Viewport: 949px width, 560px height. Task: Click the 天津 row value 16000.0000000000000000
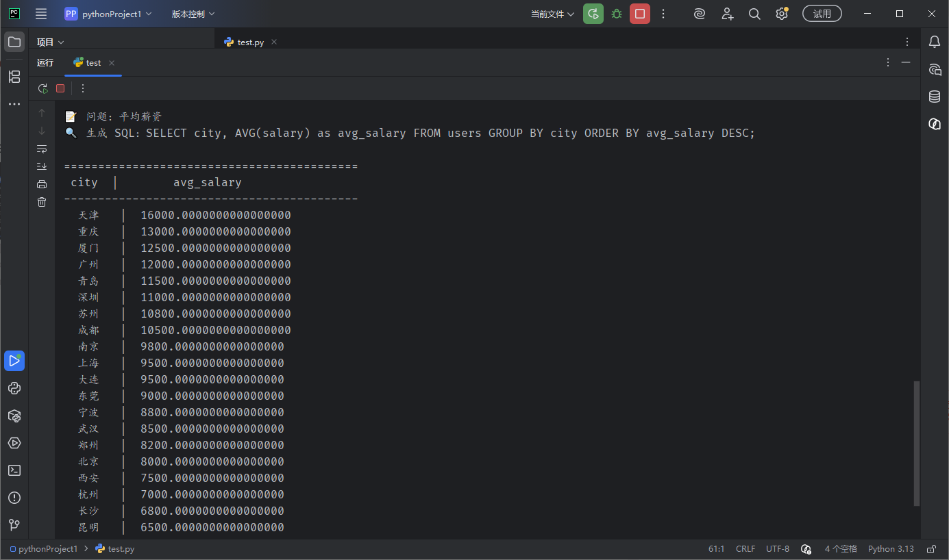(x=216, y=216)
